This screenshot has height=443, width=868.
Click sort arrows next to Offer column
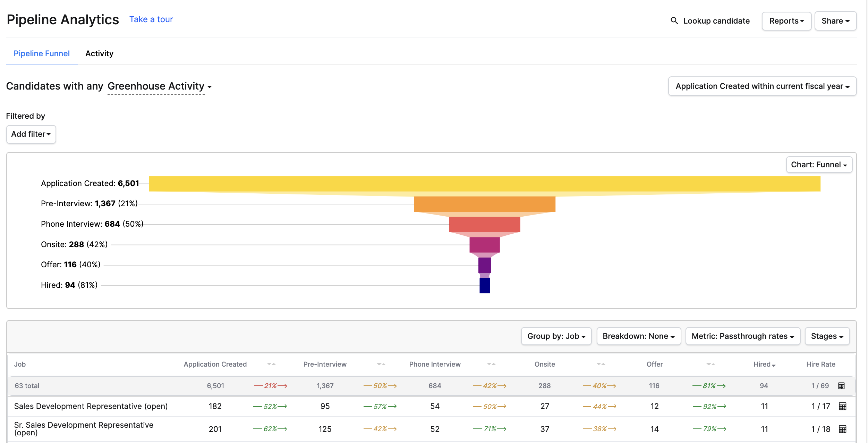coord(710,364)
